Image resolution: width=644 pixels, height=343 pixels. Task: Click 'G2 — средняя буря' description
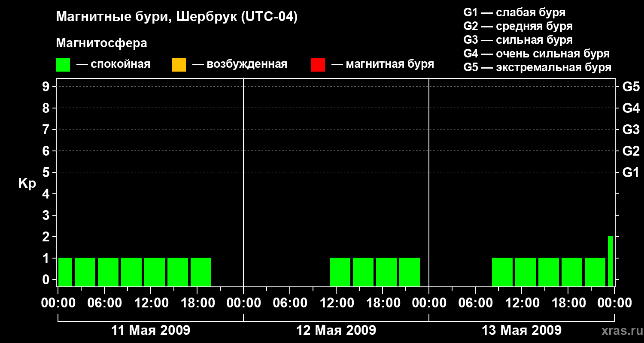[x=518, y=26]
